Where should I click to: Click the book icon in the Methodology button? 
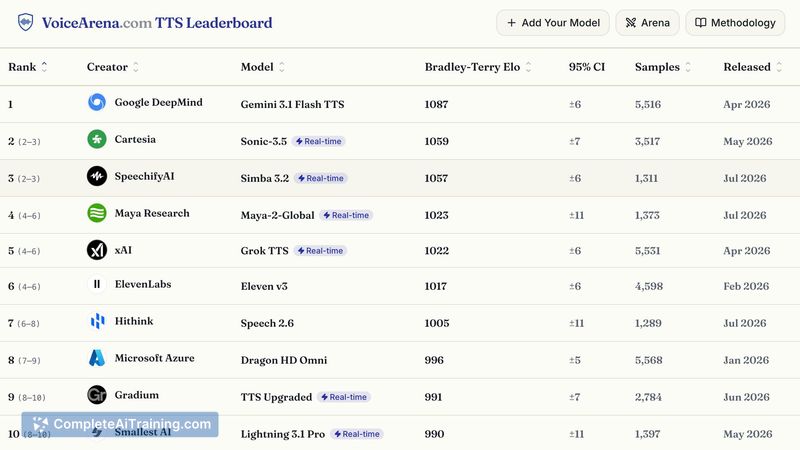701,23
